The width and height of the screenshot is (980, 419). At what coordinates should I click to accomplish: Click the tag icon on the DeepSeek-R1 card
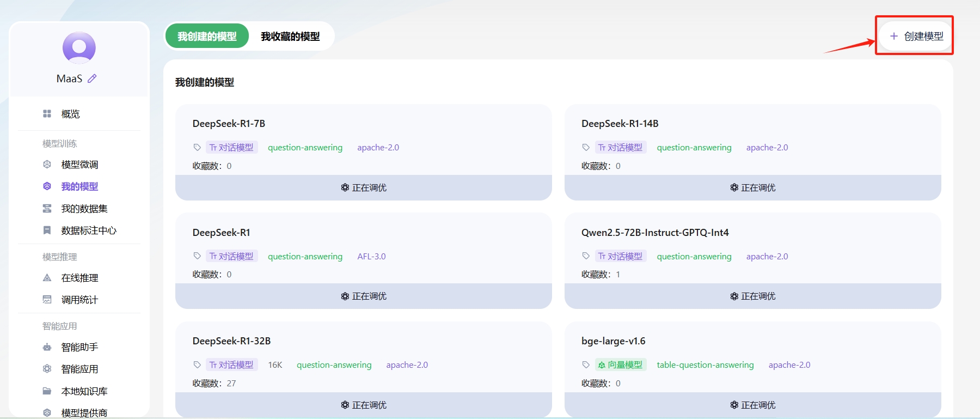click(x=197, y=256)
